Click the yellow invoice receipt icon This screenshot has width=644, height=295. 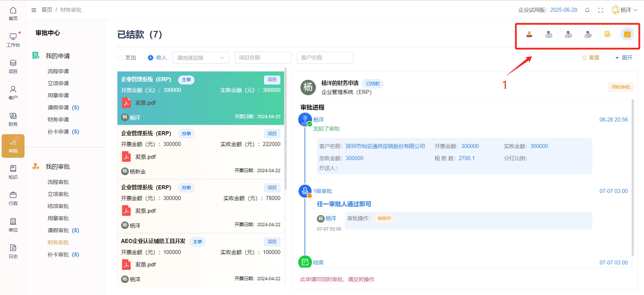607,34
